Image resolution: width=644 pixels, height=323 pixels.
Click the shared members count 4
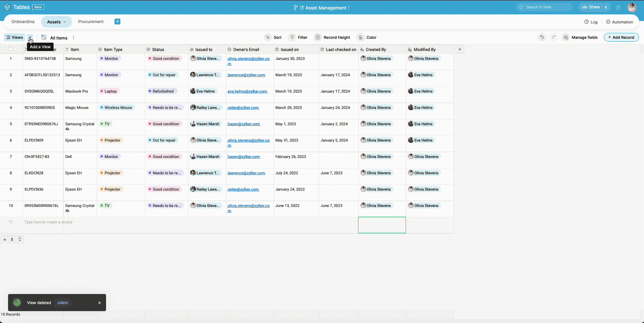click(605, 7)
